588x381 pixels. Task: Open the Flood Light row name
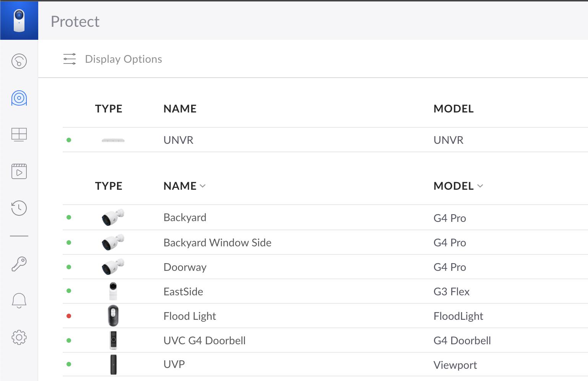190,316
